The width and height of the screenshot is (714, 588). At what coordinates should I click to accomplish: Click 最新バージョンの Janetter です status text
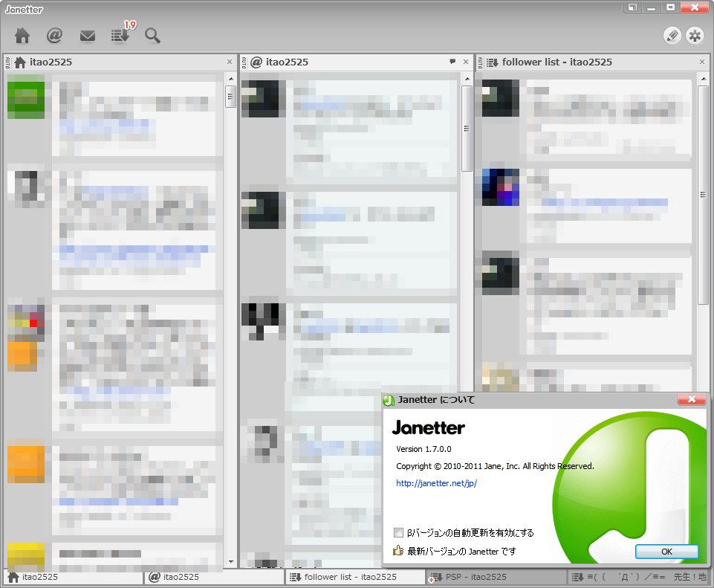461,552
